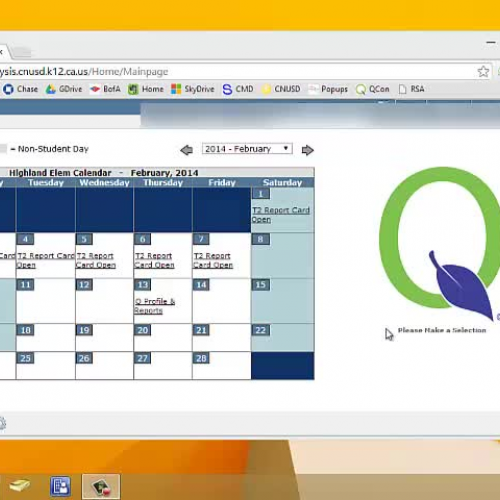This screenshot has width=500, height=500.
Task: Go to next month with right arrow
Action: (x=307, y=150)
